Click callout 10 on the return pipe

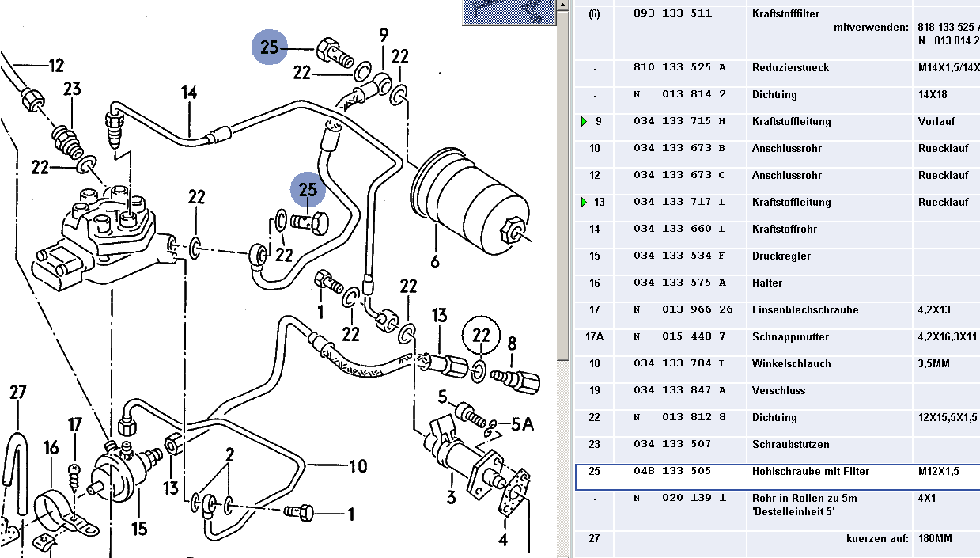(358, 466)
